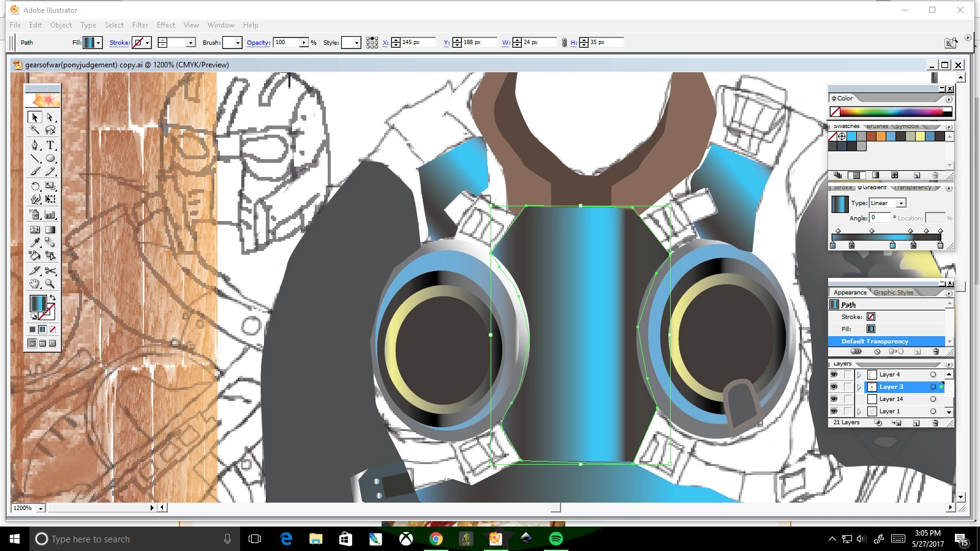Expand Layer 1 disclosure triangle

tap(859, 411)
